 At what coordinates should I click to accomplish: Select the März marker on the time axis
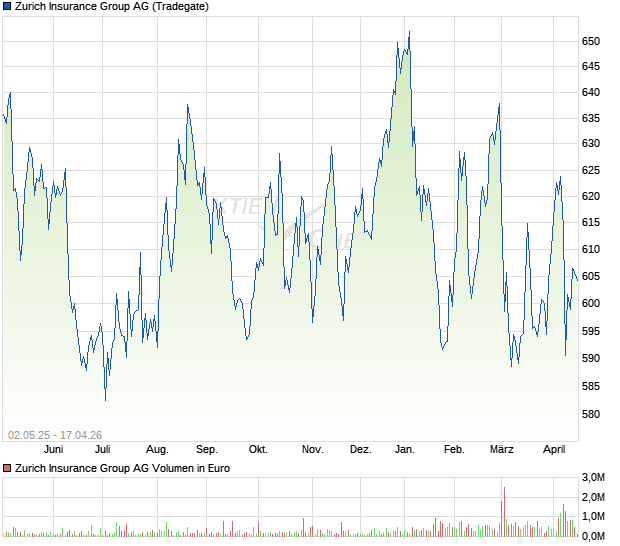tap(501, 449)
